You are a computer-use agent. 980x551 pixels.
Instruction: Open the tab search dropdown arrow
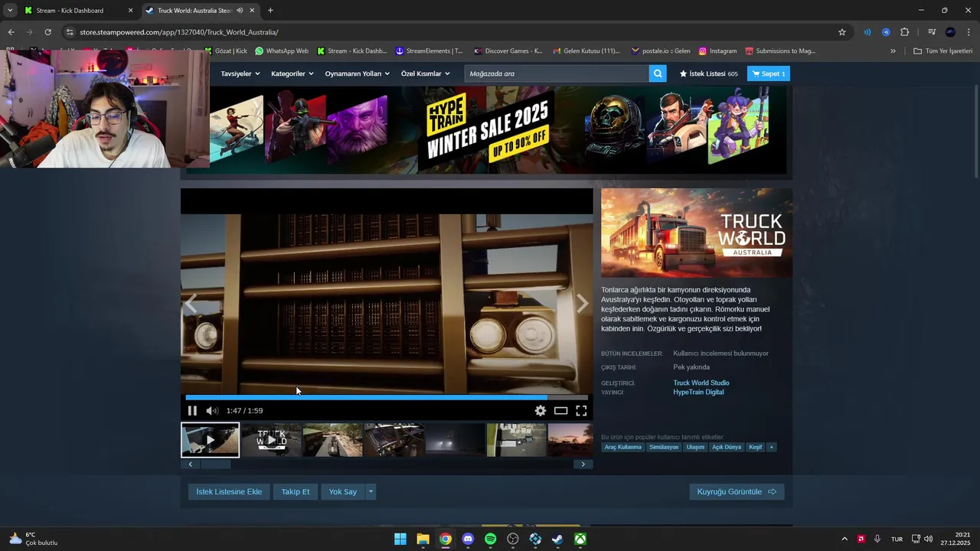pyautogui.click(x=10, y=11)
